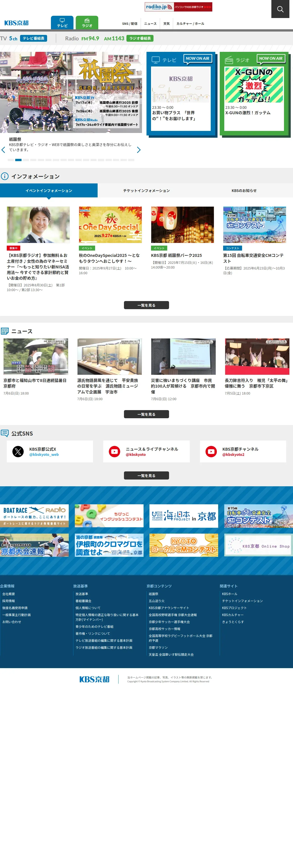
Task: Open the ラジオ番組表 button
Action: tap(140, 38)
